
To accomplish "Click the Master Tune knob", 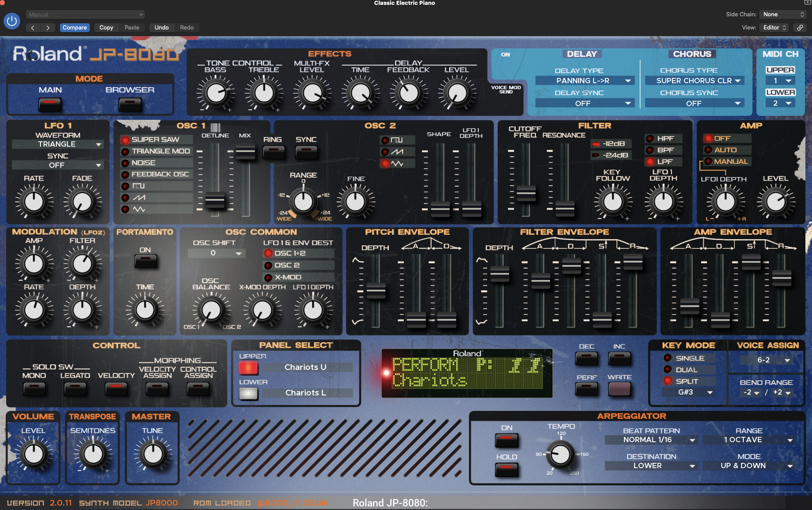I will coord(153,454).
